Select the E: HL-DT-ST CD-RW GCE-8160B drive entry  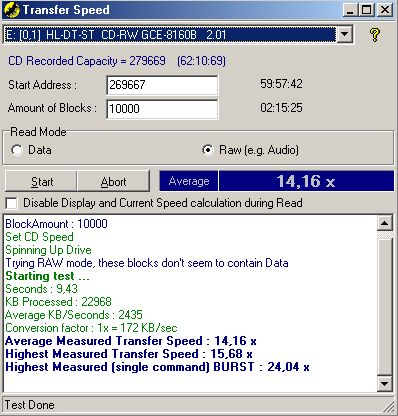point(170,35)
